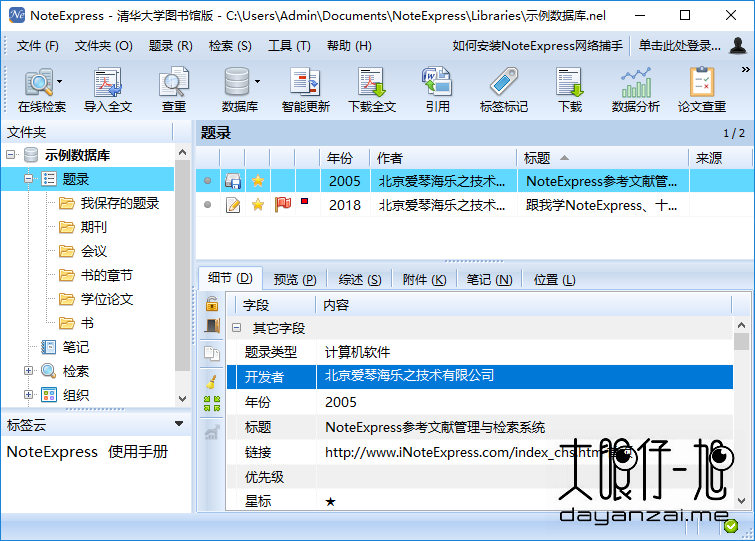Click the note edit icon on 2018 record
Screen dimensions: 755x541
pyautogui.click(x=233, y=205)
